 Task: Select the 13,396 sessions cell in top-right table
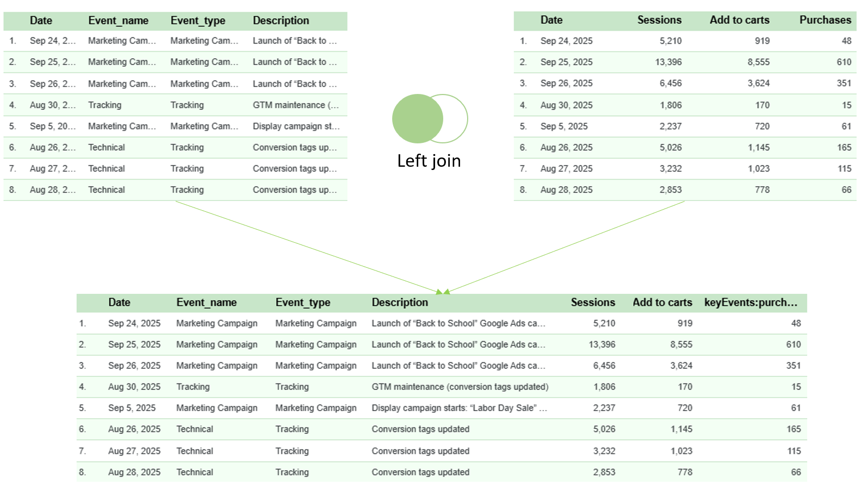pyautogui.click(x=668, y=62)
